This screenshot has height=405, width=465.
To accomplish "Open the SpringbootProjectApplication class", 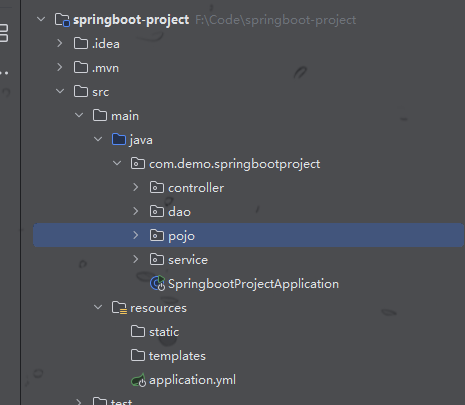I will [253, 284].
